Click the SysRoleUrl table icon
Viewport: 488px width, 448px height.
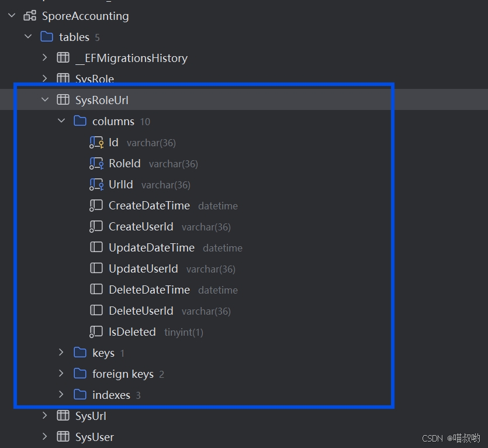[x=63, y=100]
